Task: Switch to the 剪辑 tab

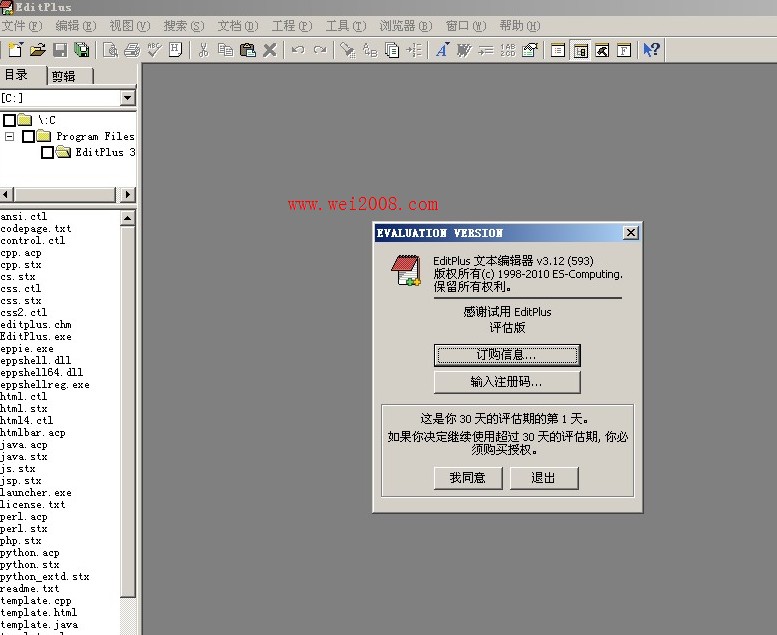Action: tap(70, 76)
